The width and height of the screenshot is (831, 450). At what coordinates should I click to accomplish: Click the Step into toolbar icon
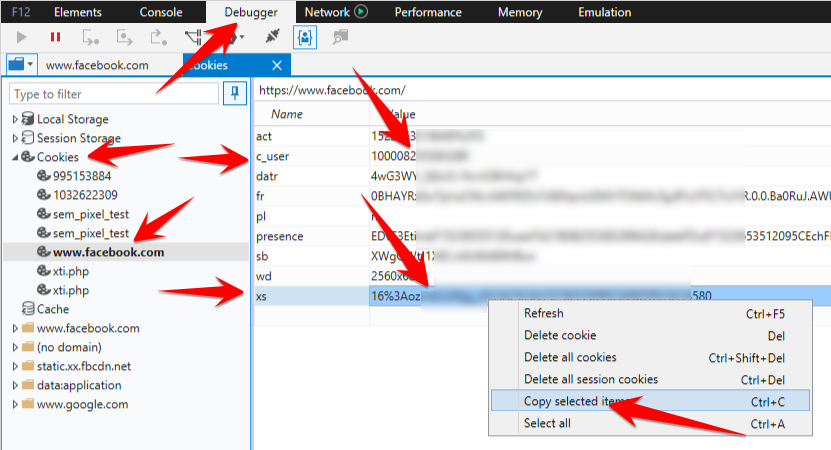[x=90, y=37]
